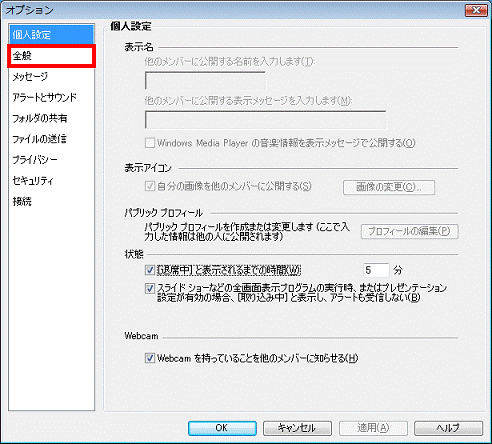Image resolution: width=492 pixels, height=444 pixels.
Task: Toggle 自分の画像を他のメンバーに公開する checkbox
Action: click(150, 186)
